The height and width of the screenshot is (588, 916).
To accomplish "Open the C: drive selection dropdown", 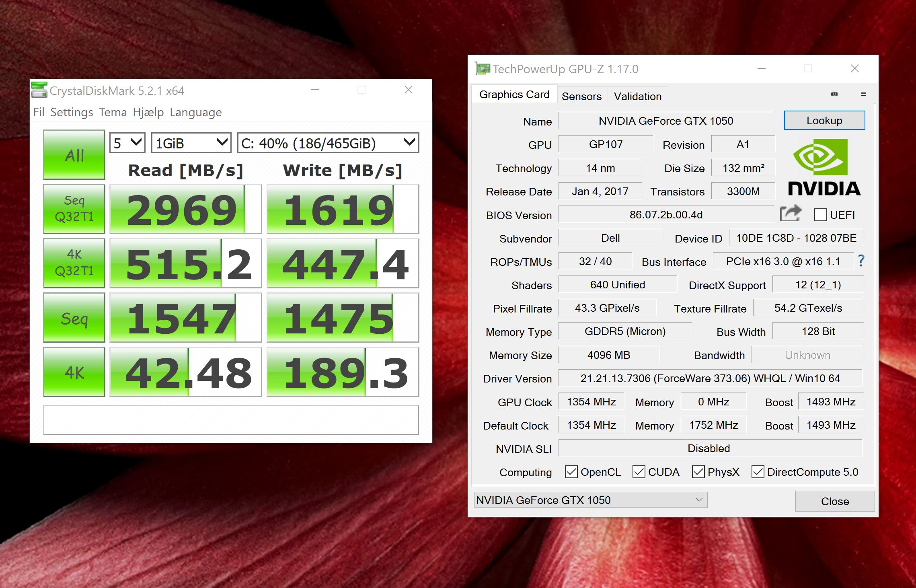I will coord(328,143).
